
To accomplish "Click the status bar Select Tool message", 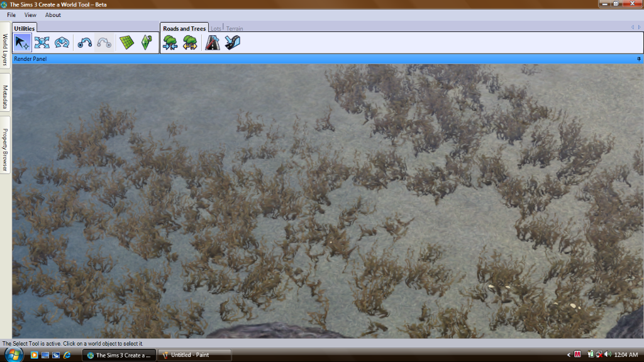I will [73, 344].
